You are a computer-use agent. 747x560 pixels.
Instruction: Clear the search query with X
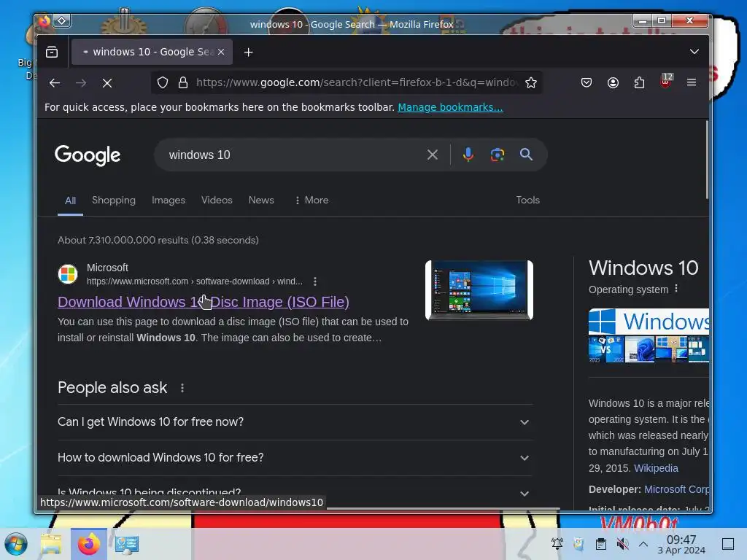coord(432,155)
